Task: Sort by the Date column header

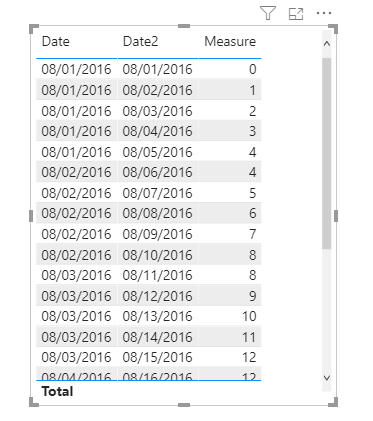Action: 56,41
